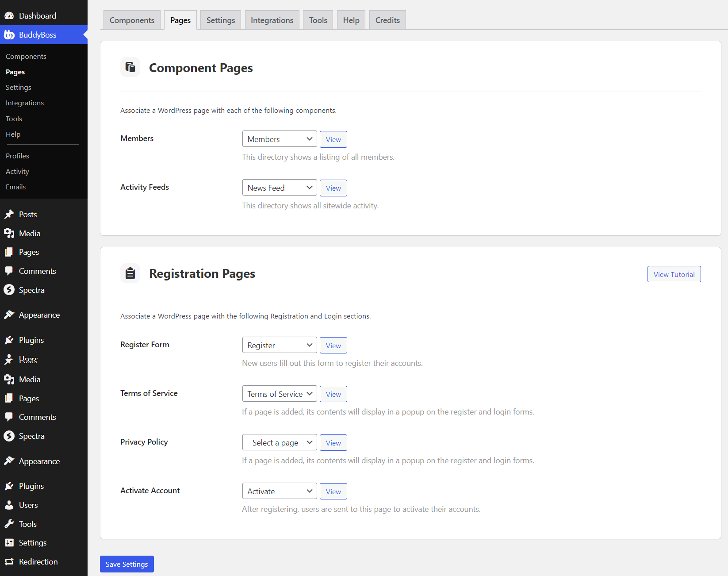Click the Registration Pages clipboard icon
The width and height of the screenshot is (728, 576).
pyautogui.click(x=130, y=273)
